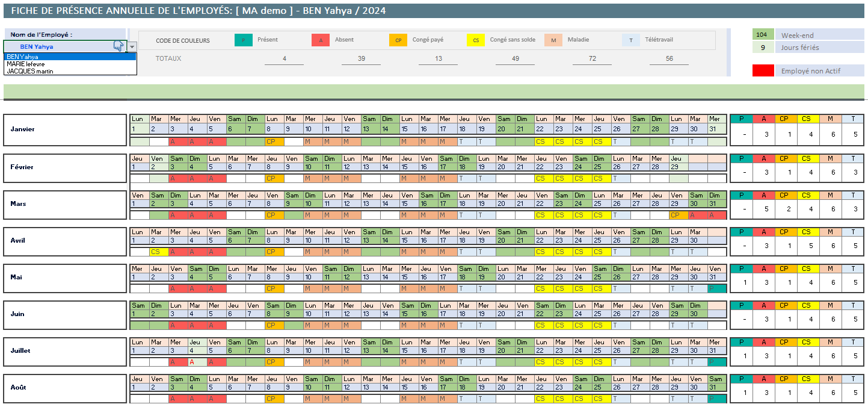Screen dimensions: 868x407
Task: Click the yellow Congé sans solde CS icon
Action: coord(476,40)
